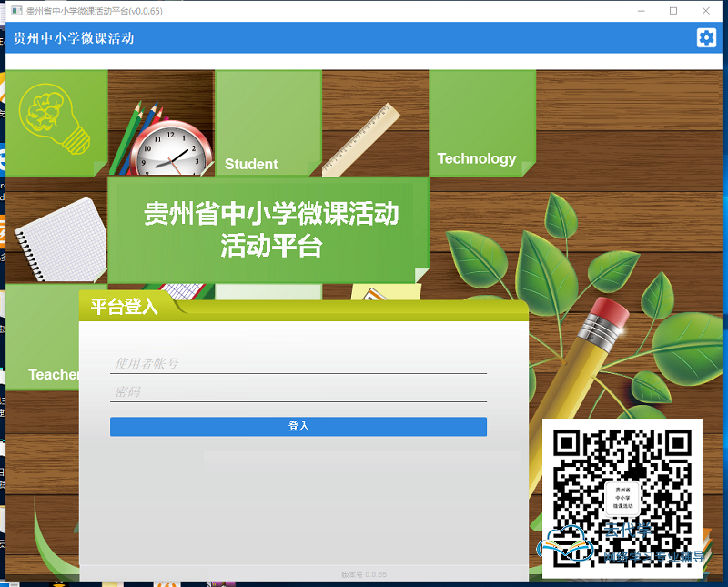This screenshot has height=587, width=728.
Task: Open settings via the gear icon
Action: pyautogui.click(x=706, y=37)
